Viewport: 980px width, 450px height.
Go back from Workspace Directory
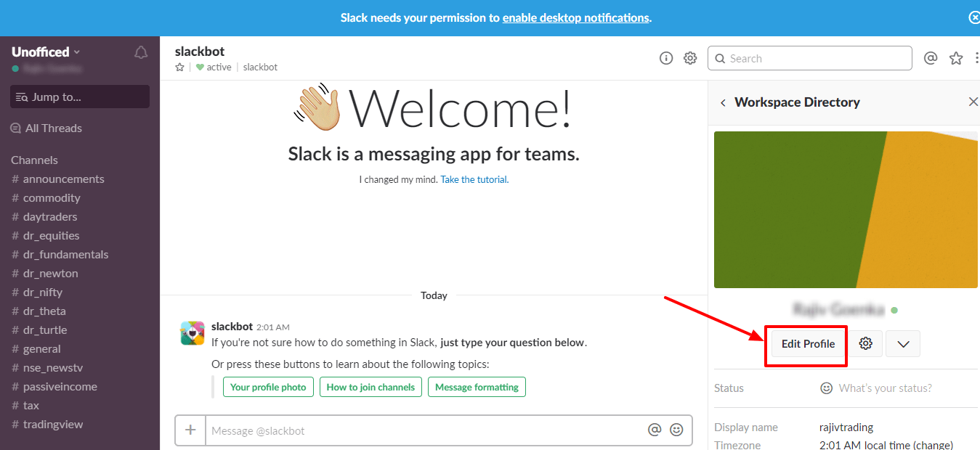click(x=723, y=102)
